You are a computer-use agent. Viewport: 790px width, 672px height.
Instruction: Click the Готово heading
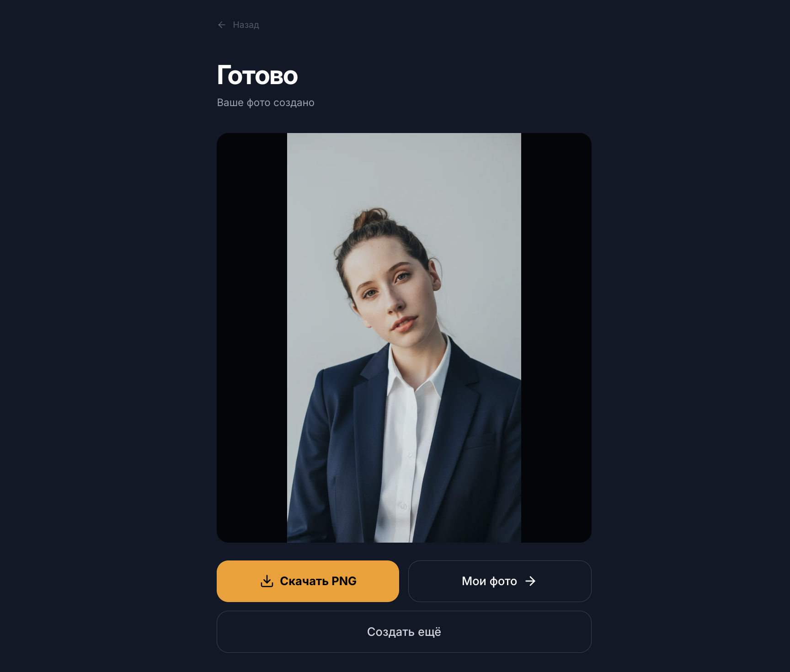click(257, 75)
